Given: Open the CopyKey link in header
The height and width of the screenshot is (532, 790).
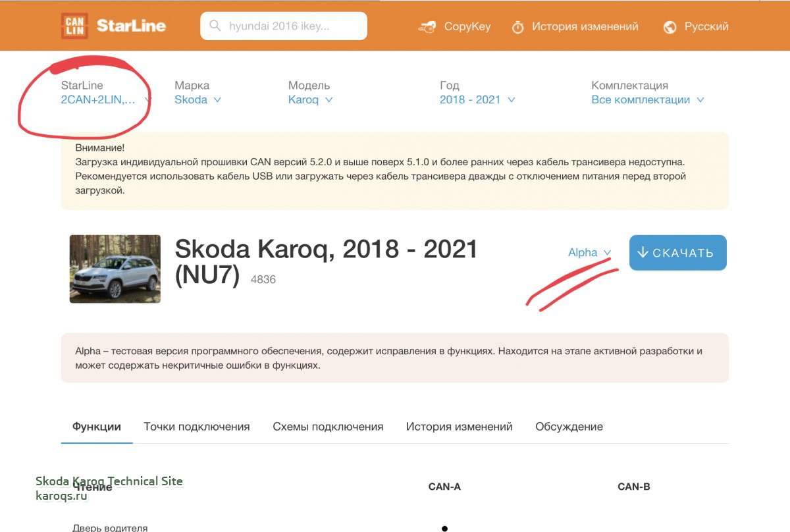Looking at the screenshot, I should pos(467,27).
